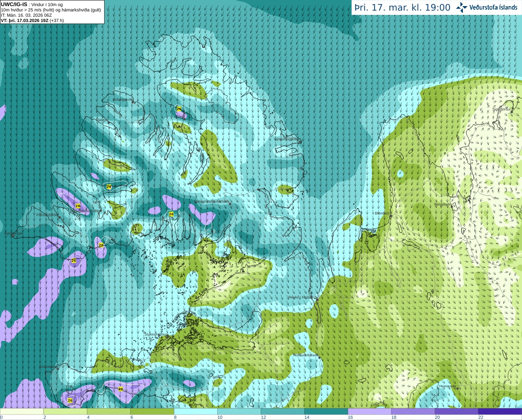
Task: Click the 18–20 m/s purple legend swatch
Action: [x=413, y=411]
